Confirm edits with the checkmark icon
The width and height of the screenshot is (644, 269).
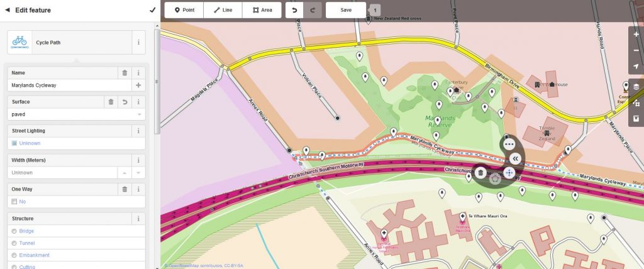pyautogui.click(x=152, y=10)
